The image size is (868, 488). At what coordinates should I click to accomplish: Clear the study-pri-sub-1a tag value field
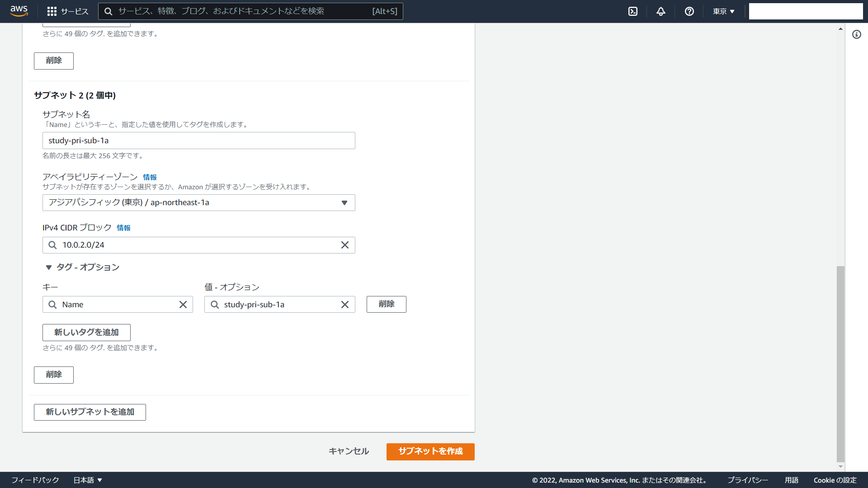(x=344, y=305)
